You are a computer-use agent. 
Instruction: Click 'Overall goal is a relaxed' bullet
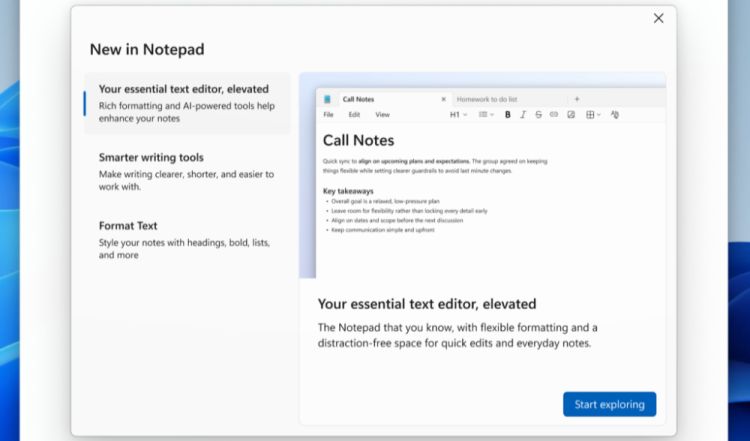point(385,201)
